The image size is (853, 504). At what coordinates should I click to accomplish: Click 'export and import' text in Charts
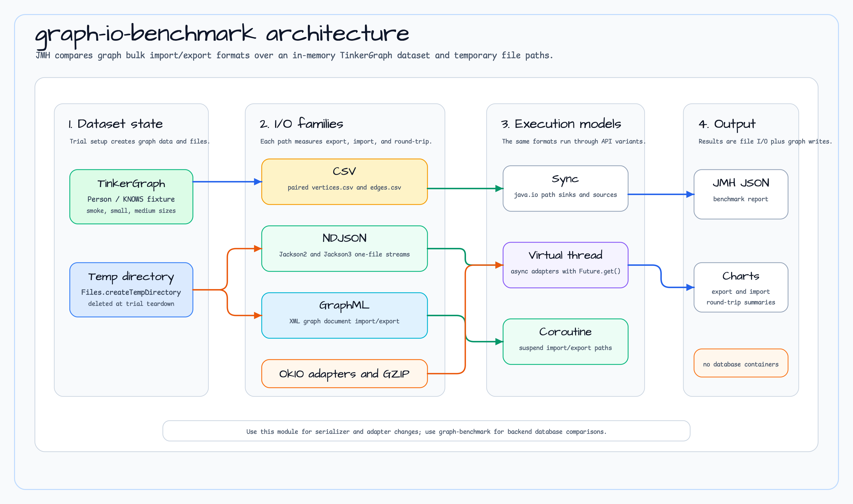coord(741,292)
